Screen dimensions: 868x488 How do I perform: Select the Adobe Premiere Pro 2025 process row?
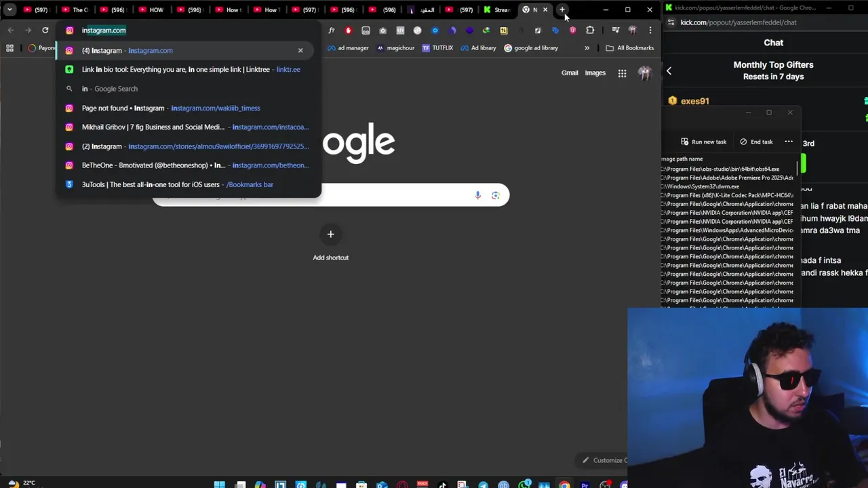pos(728,178)
